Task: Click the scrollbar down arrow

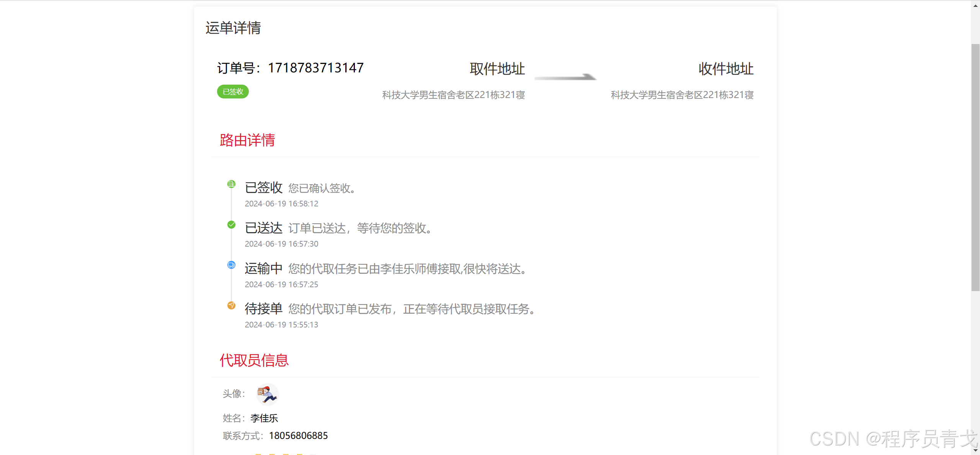Action: pyautogui.click(x=975, y=451)
